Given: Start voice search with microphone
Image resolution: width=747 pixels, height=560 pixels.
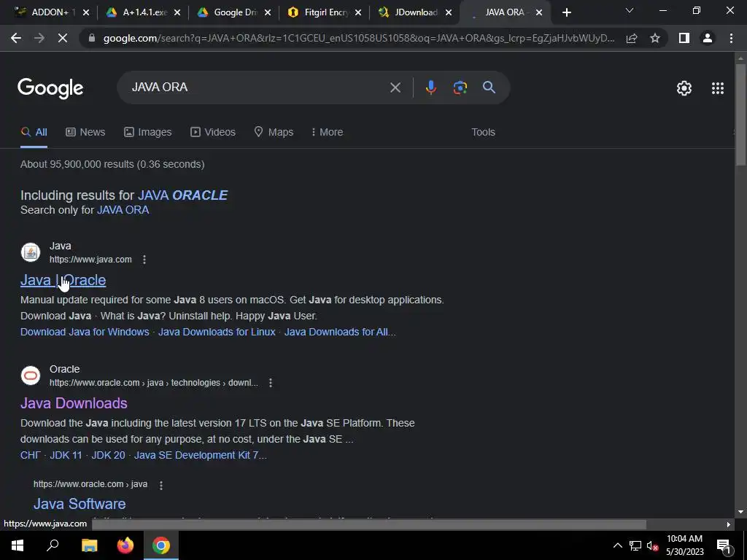Looking at the screenshot, I should point(430,87).
